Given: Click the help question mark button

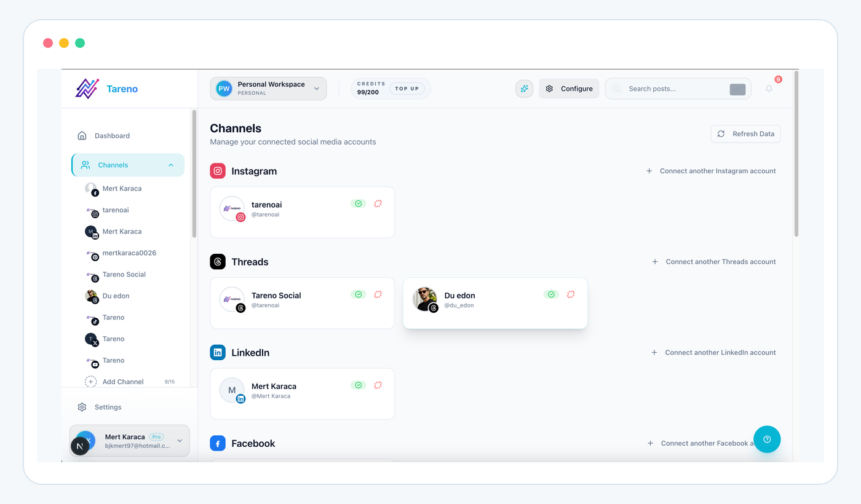Looking at the screenshot, I should pyautogui.click(x=767, y=439).
